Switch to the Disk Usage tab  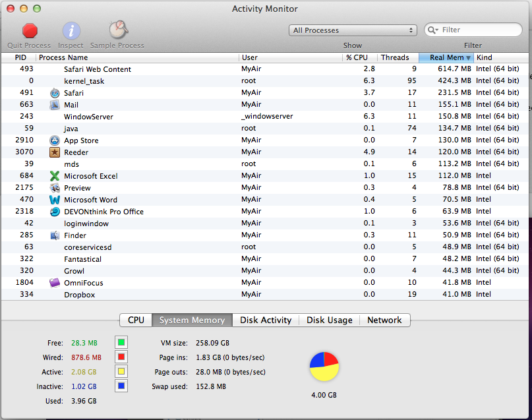329,320
